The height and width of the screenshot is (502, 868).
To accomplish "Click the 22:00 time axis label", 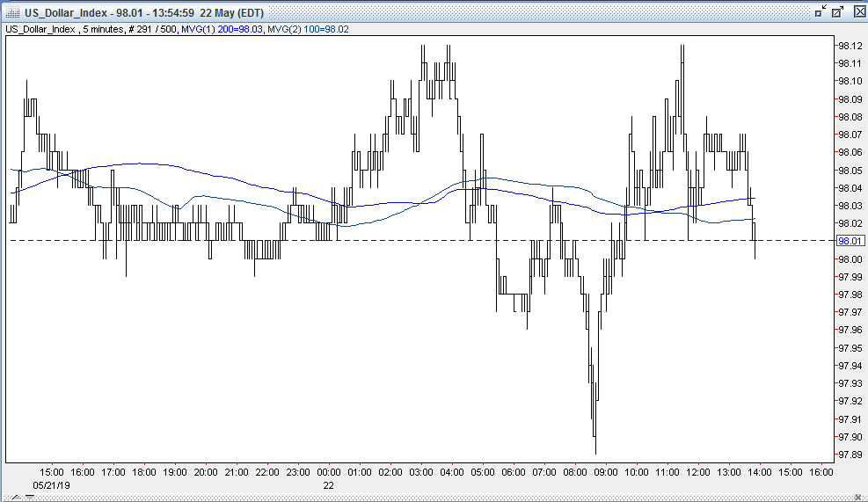I will (x=266, y=472).
